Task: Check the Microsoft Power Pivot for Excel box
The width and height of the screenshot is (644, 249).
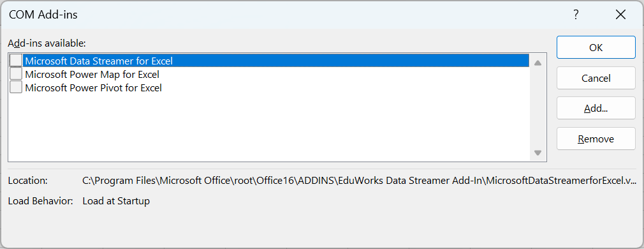Action: click(16, 87)
